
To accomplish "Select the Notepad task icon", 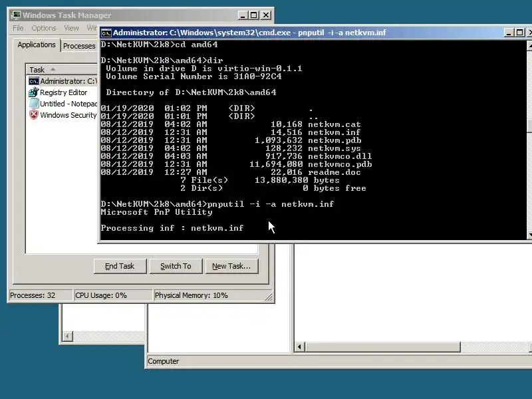I will [34, 104].
